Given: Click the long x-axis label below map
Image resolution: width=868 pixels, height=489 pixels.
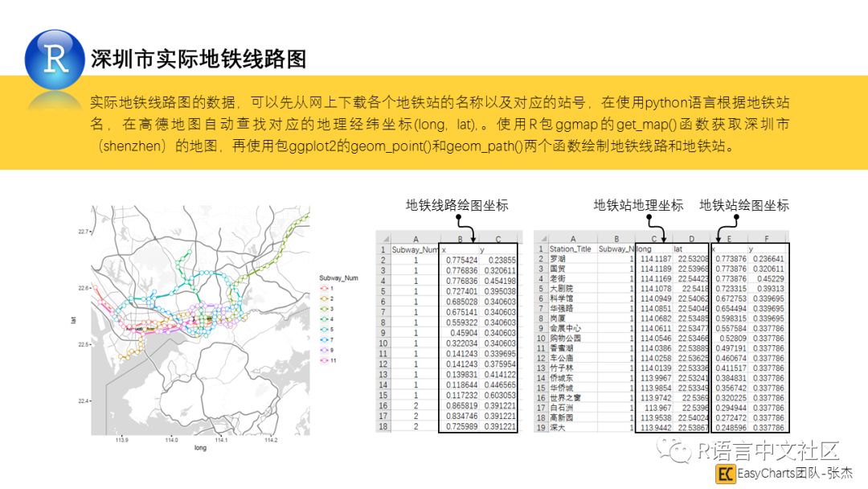Looking at the screenshot, I should 200,447.
